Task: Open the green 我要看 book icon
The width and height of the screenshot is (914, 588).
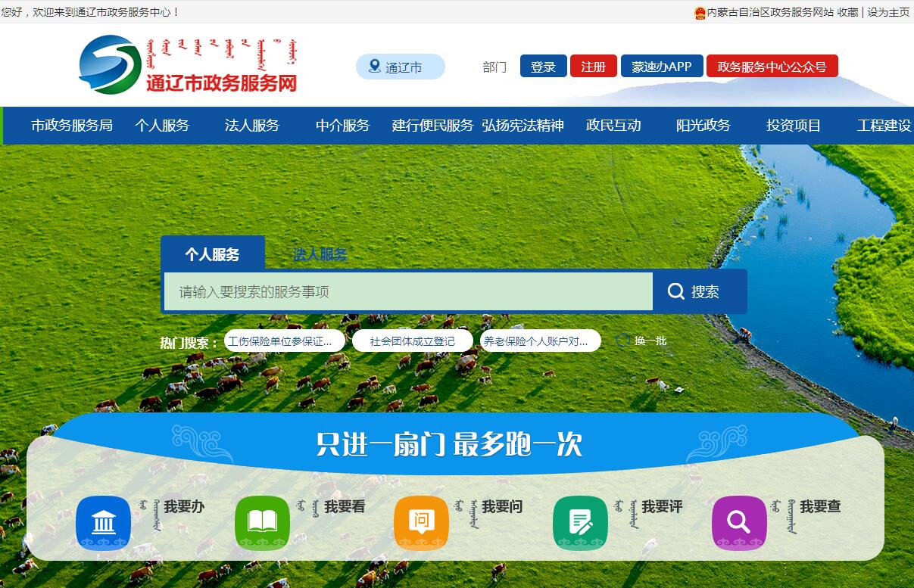Action: coord(262,522)
